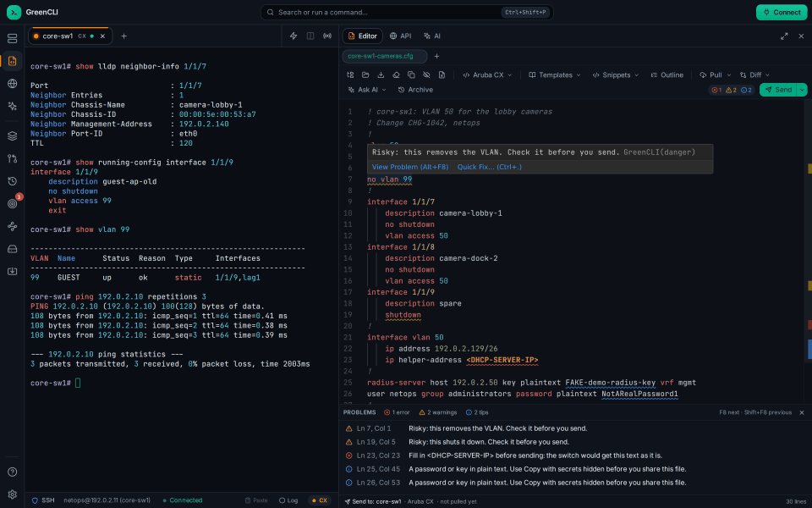812x508 pixels.
Task: Open the layers stack sidebar icon
Action: click(13, 135)
